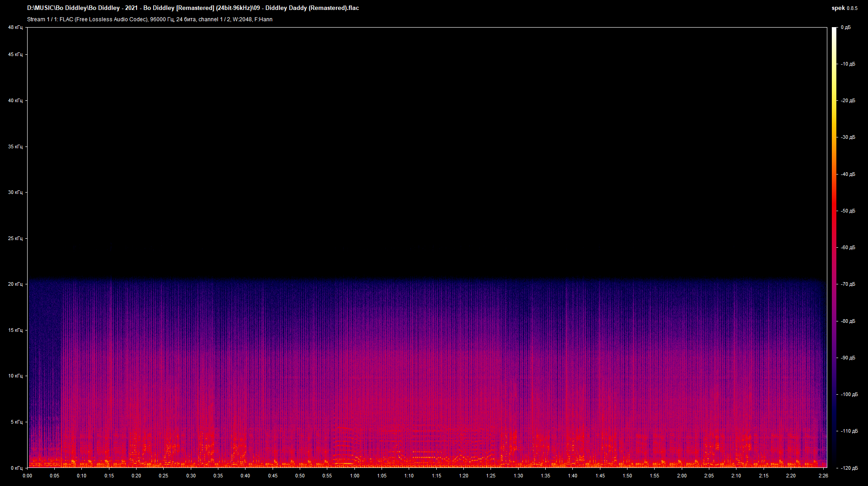Click the 48 кГц top frequency label
The width and height of the screenshot is (868, 486).
tap(15, 28)
